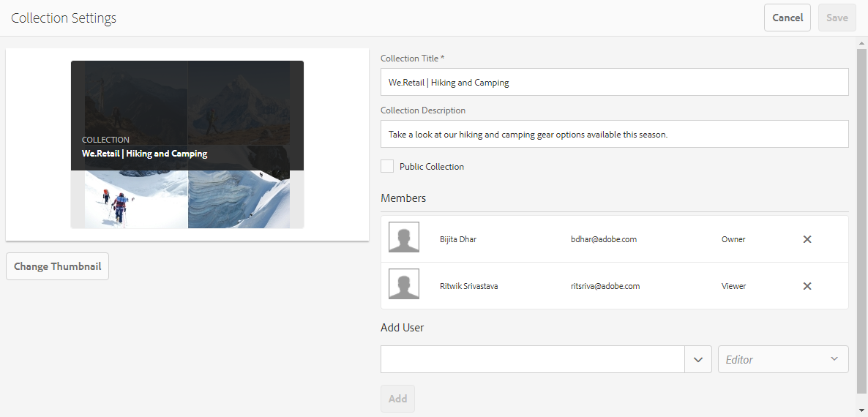868x417 pixels.
Task: Click the Viewer role label
Action: point(733,287)
